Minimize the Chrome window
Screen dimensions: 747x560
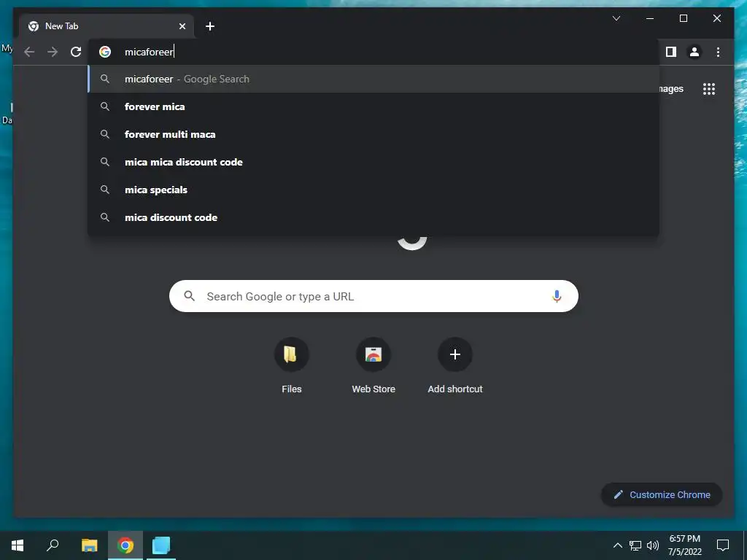point(650,18)
